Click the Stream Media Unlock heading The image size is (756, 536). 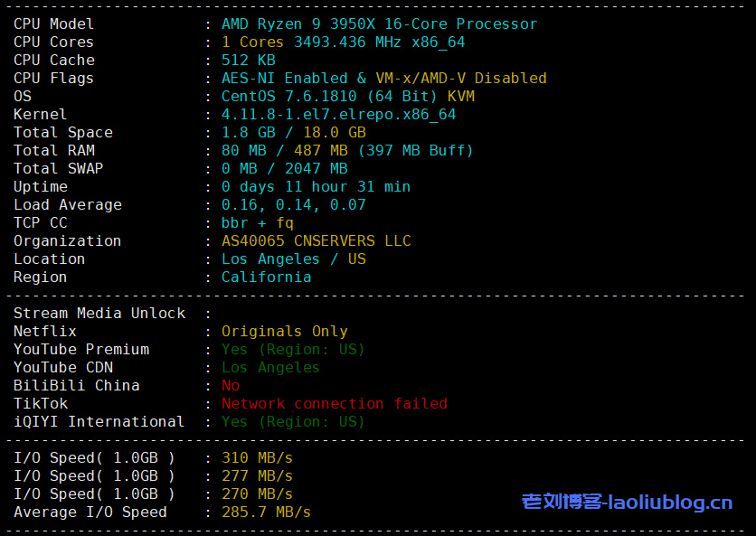[x=99, y=314]
